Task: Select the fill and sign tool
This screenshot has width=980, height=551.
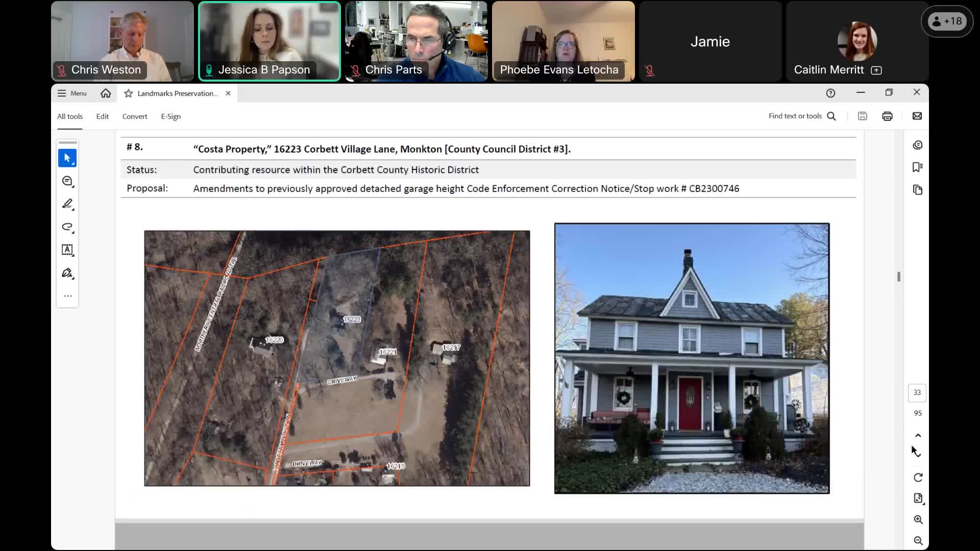Action: (67, 273)
